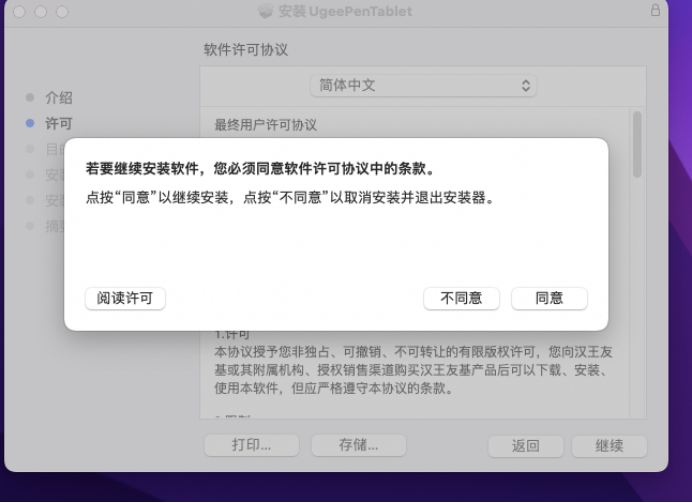
Task: Click the 不同意 (Disagree) button
Action: point(461,298)
